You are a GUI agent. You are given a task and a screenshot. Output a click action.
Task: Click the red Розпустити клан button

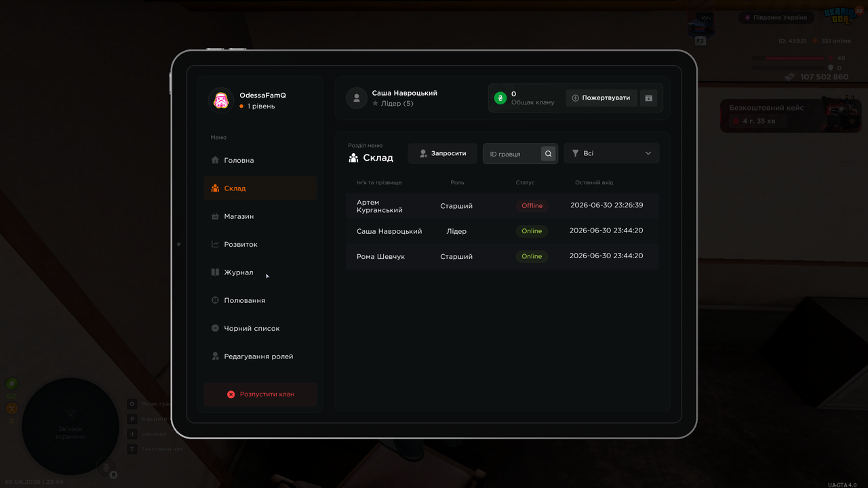pyautogui.click(x=260, y=394)
